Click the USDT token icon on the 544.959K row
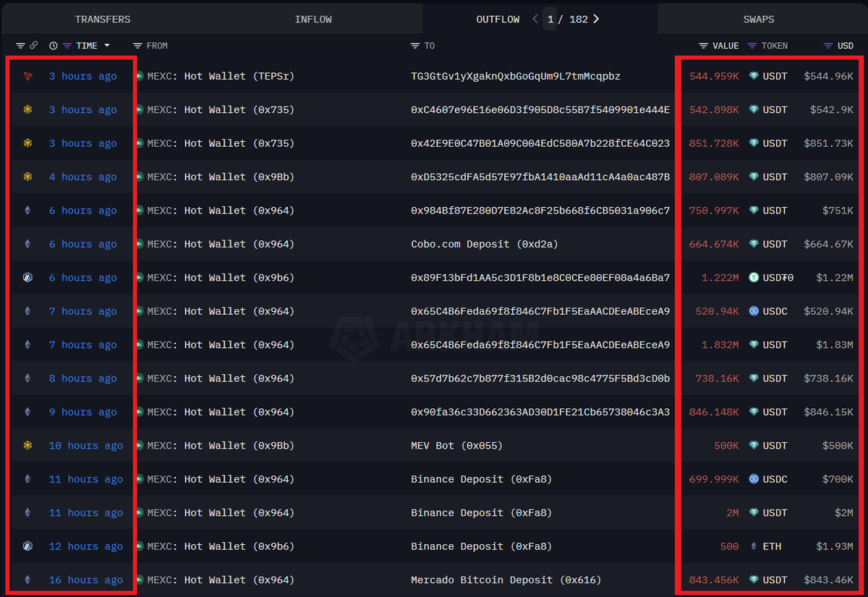868x597 pixels. 754,76
